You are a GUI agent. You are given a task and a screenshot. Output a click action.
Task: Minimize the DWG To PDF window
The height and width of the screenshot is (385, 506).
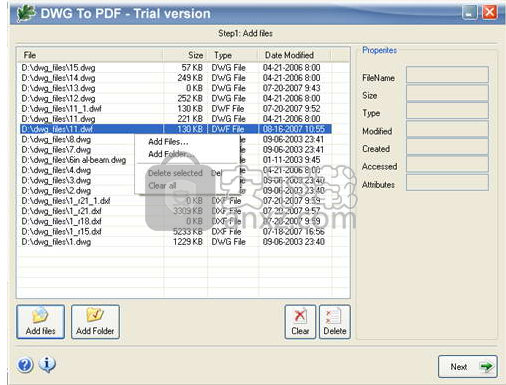pyautogui.click(x=469, y=13)
